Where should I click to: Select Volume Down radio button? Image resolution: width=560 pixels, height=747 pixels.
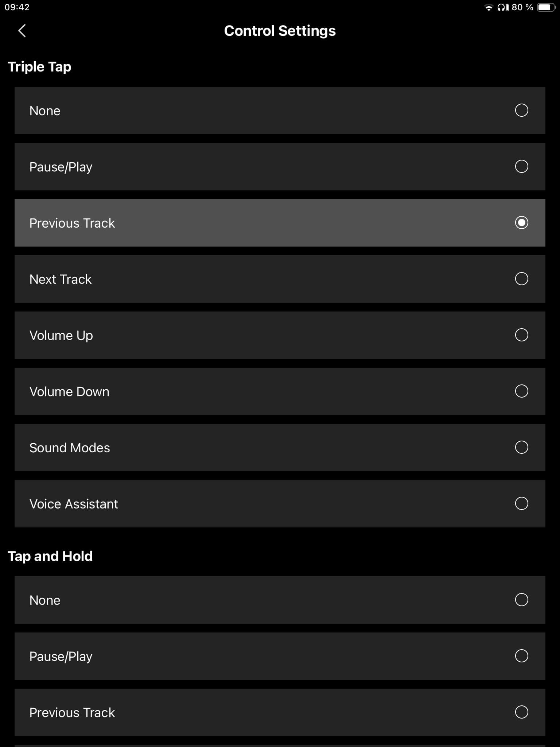pos(521,391)
